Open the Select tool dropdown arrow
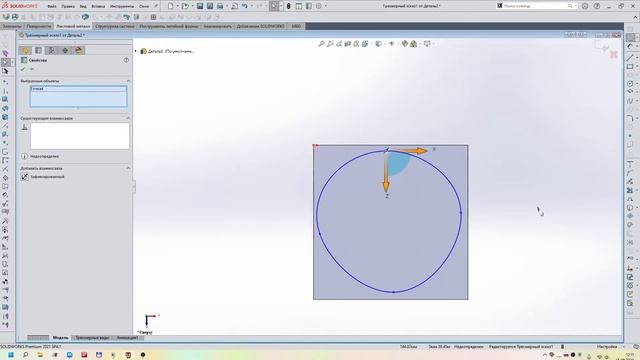640x360 pixels. 280,6
